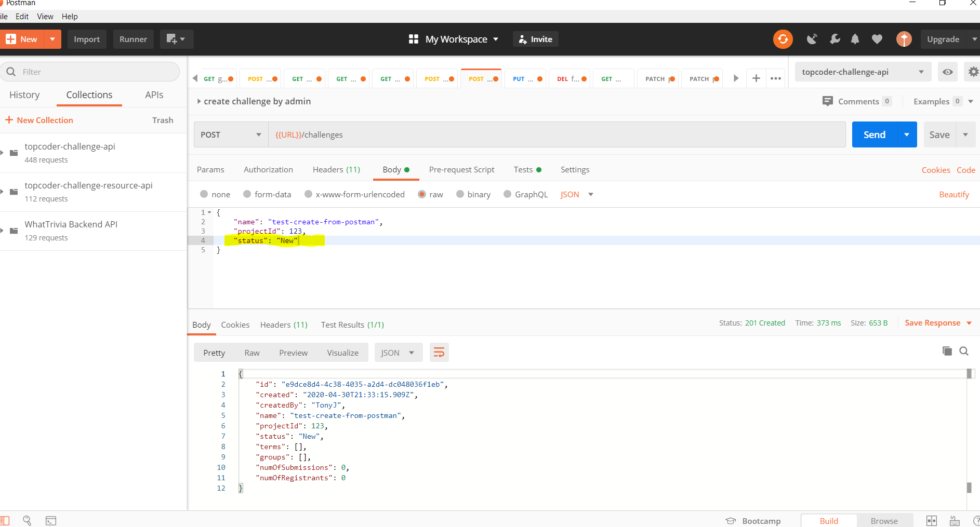
Task: Click the heart icon in header
Action: [877, 39]
